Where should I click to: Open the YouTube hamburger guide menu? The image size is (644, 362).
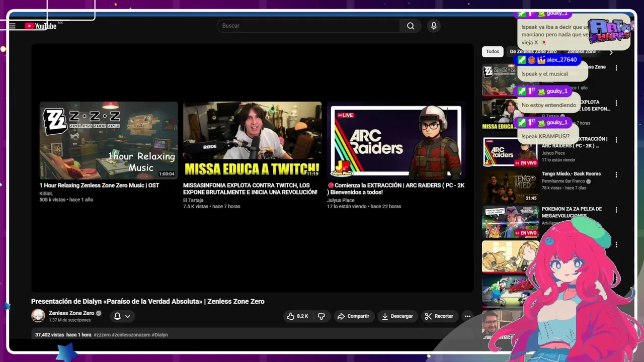[13, 26]
